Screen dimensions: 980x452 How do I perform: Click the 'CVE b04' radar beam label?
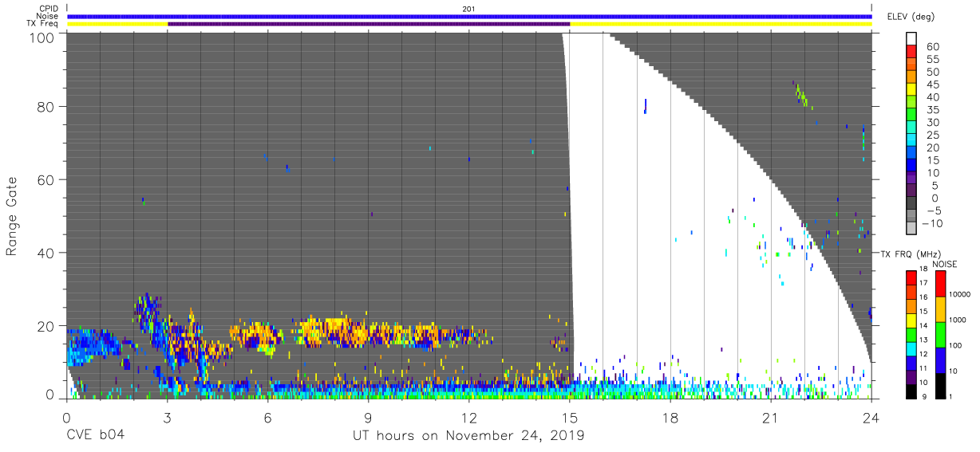coord(95,435)
